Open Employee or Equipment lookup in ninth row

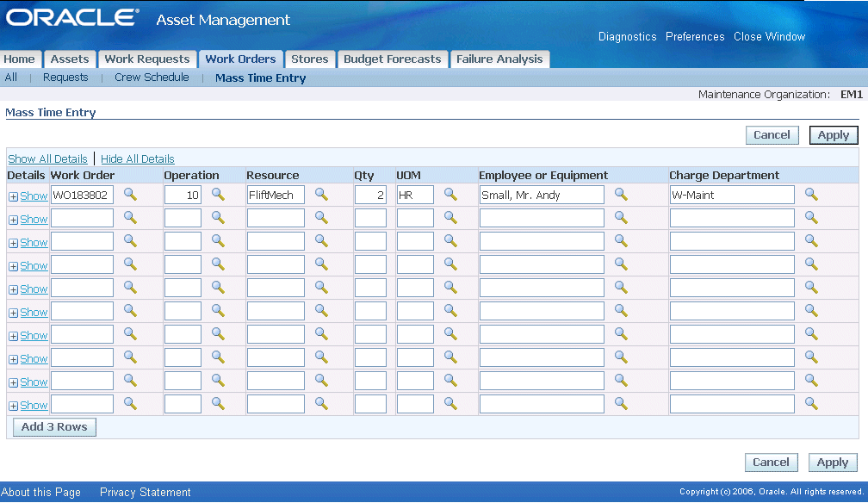point(621,381)
